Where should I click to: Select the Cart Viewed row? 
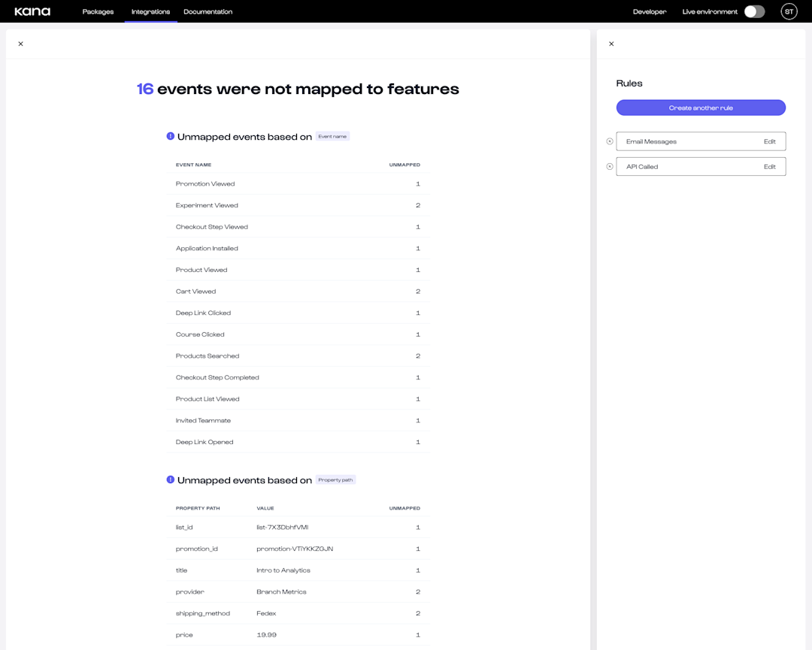tap(298, 292)
